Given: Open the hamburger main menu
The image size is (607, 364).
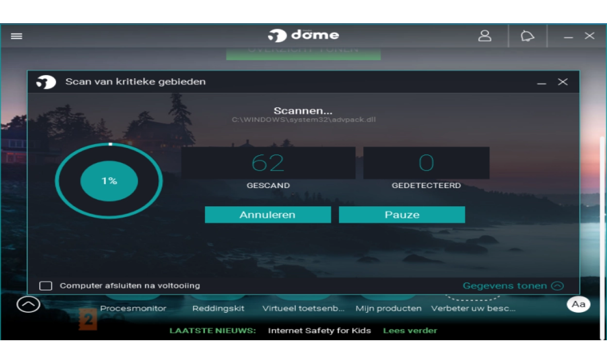Looking at the screenshot, I should coord(17,36).
